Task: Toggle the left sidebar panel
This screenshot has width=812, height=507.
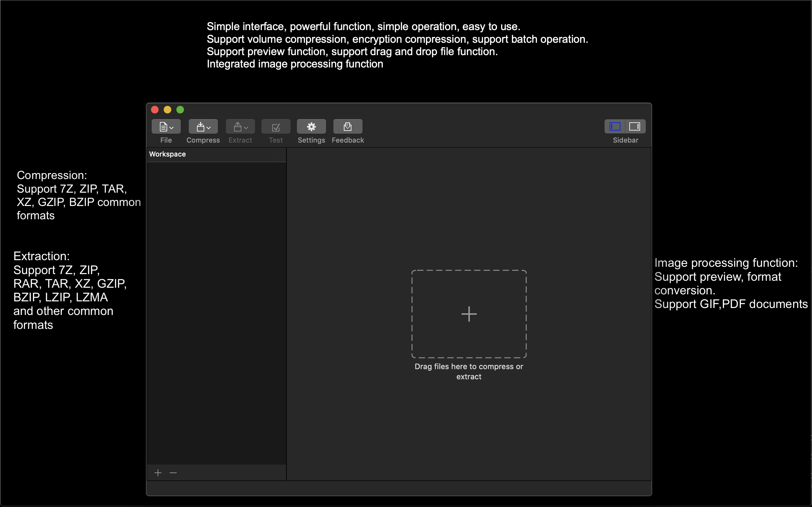Action: point(615,126)
